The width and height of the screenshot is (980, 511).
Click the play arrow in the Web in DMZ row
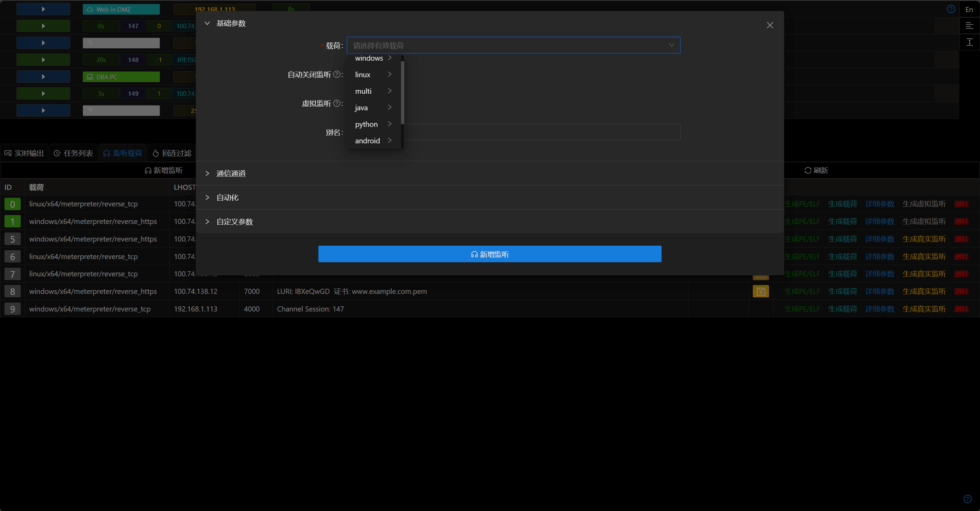click(x=43, y=9)
